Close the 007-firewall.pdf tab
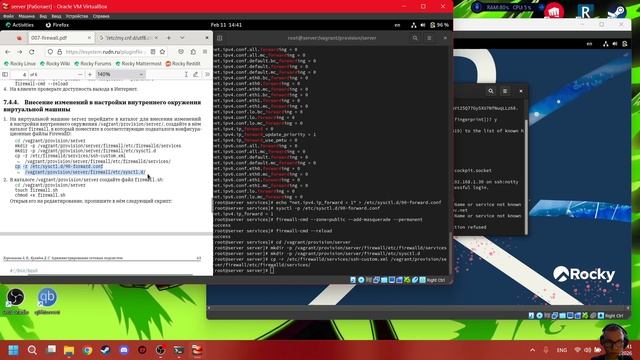This screenshot has height=360, width=640. (89, 38)
